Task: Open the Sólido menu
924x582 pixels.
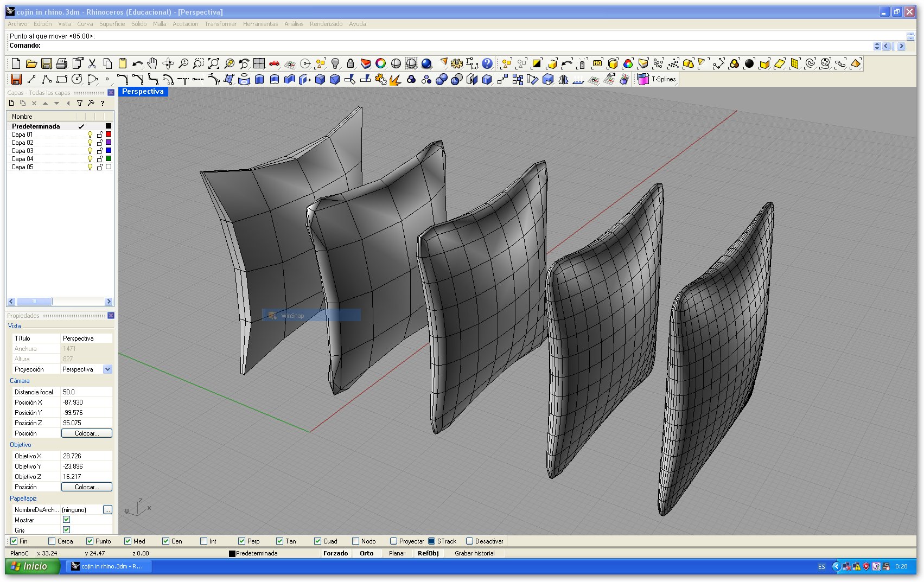Action: [x=139, y=24]
